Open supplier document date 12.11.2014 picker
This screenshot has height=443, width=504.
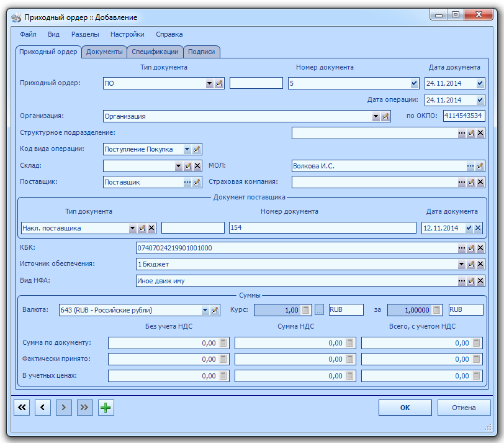pyautogui.click(x=469, y=229)
